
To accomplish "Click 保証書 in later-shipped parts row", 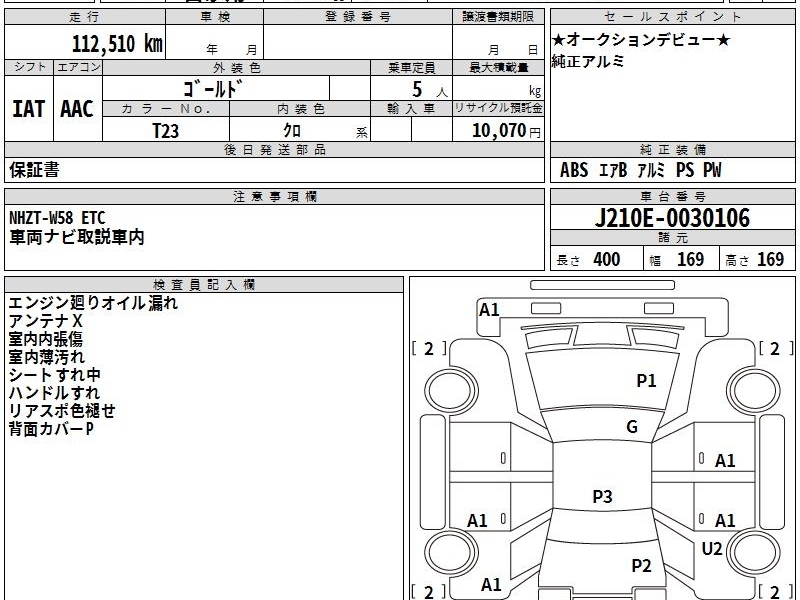I will [x=34, y=170].
